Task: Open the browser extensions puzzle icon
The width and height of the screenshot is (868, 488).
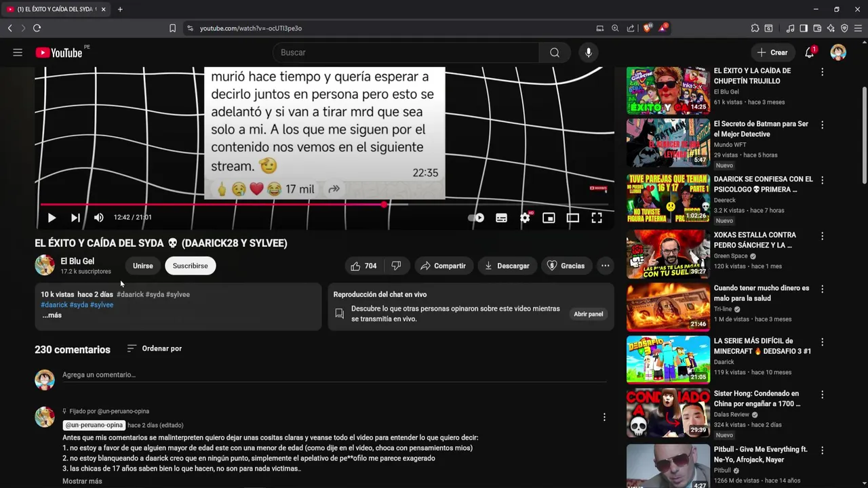Action: pyautogui.click(x=755, y=28)
